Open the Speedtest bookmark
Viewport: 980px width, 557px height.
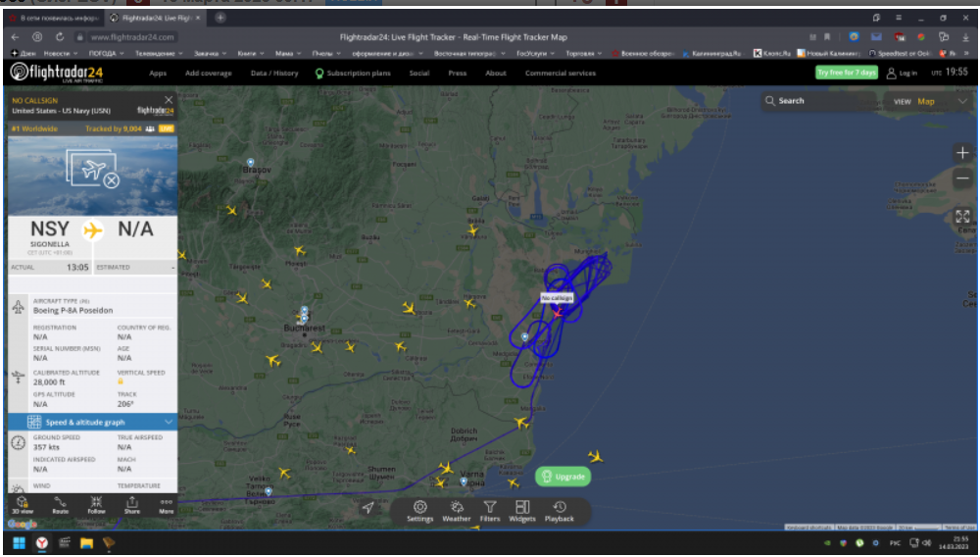(900, 53)
